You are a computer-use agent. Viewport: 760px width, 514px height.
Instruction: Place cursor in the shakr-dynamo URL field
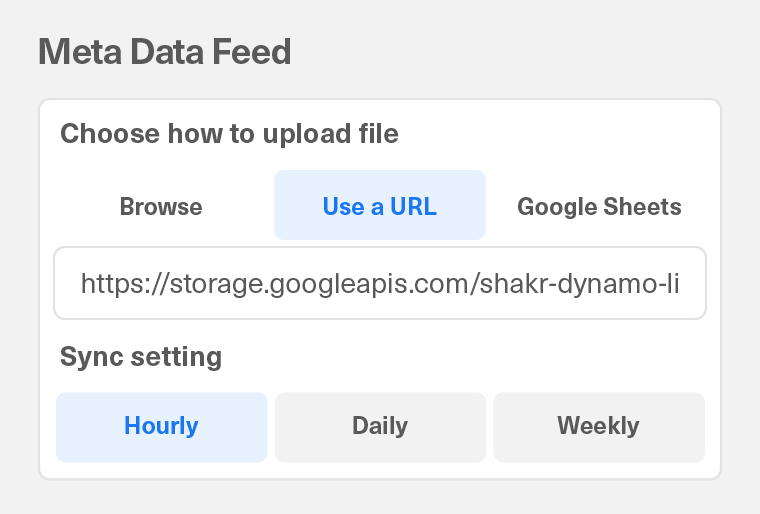coord(380,284)
